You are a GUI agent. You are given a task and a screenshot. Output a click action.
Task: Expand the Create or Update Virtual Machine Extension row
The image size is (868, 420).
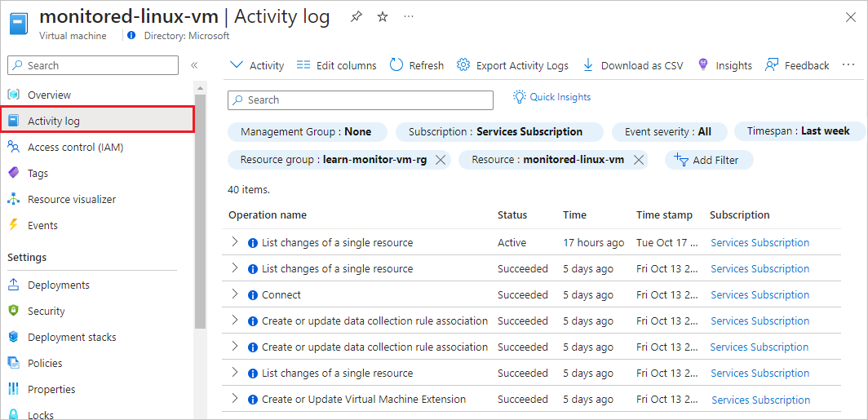pyautogui.click(x=235, y=399)
